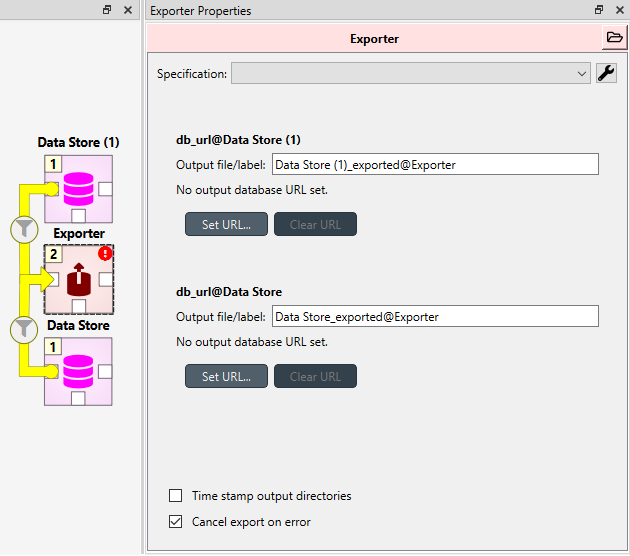630x556 pixels.
Task: Open the Exporter data directory folder icon
Action: [x=614, y=38]
